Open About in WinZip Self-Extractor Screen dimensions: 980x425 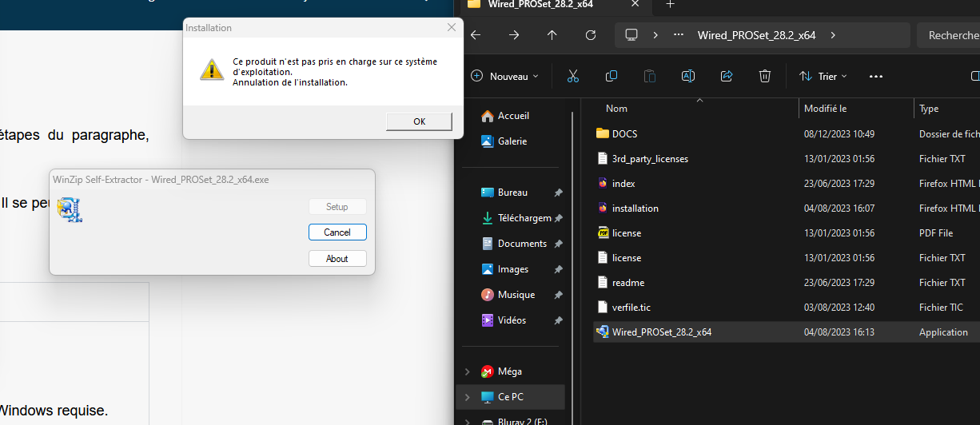337,259
